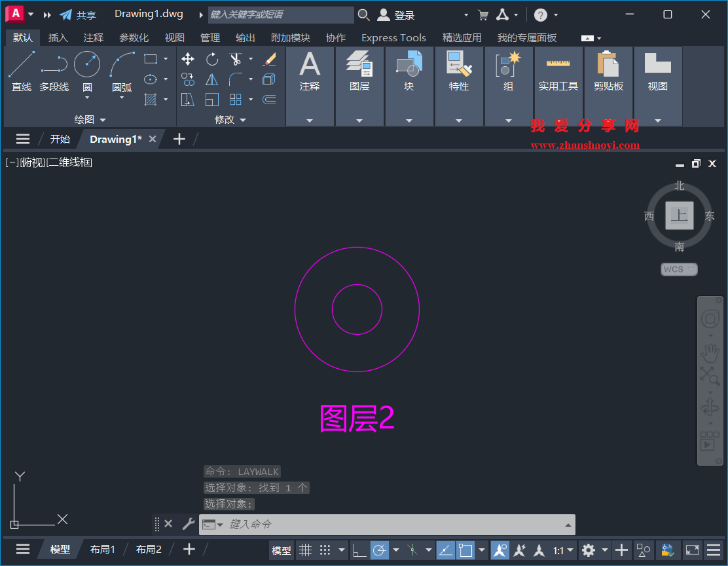Toggle ortho mode on the status bar
Screen dimensions: 728x566
point(359,550)
